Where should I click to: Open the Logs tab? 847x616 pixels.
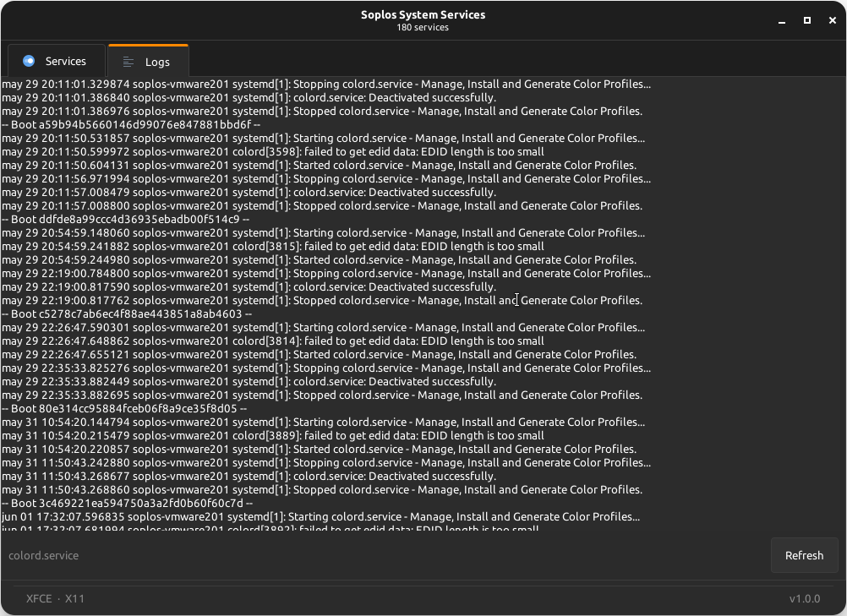click(x=148, y=62)
